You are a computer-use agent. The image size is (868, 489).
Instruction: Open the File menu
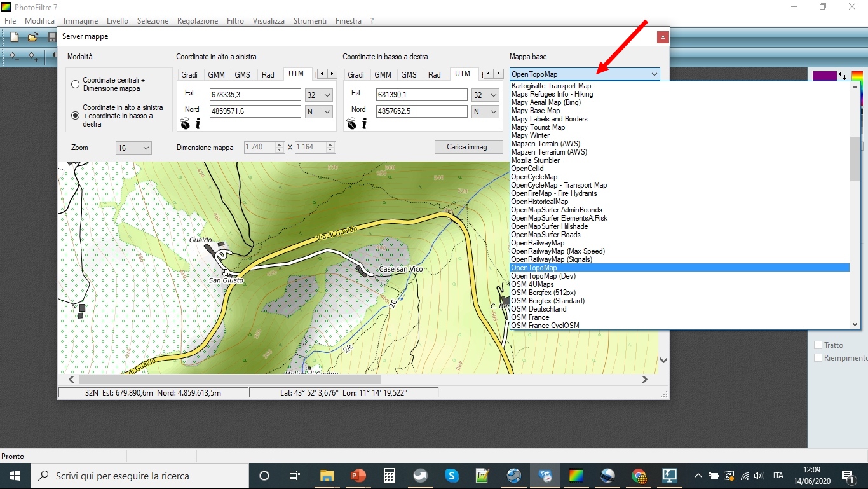[10, 21]
